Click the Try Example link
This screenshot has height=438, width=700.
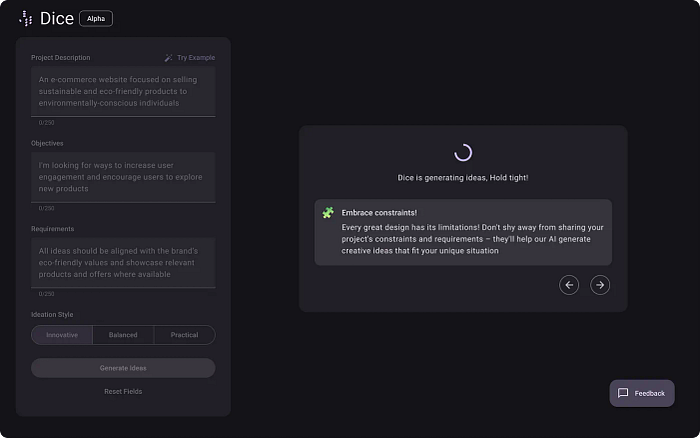pos(190,58)
